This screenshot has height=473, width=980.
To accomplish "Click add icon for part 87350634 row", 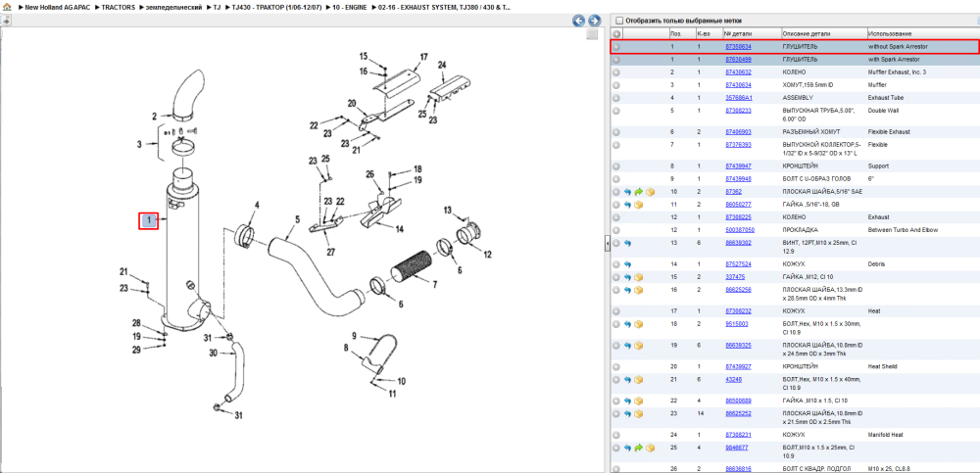I will [x=616, y=47].
